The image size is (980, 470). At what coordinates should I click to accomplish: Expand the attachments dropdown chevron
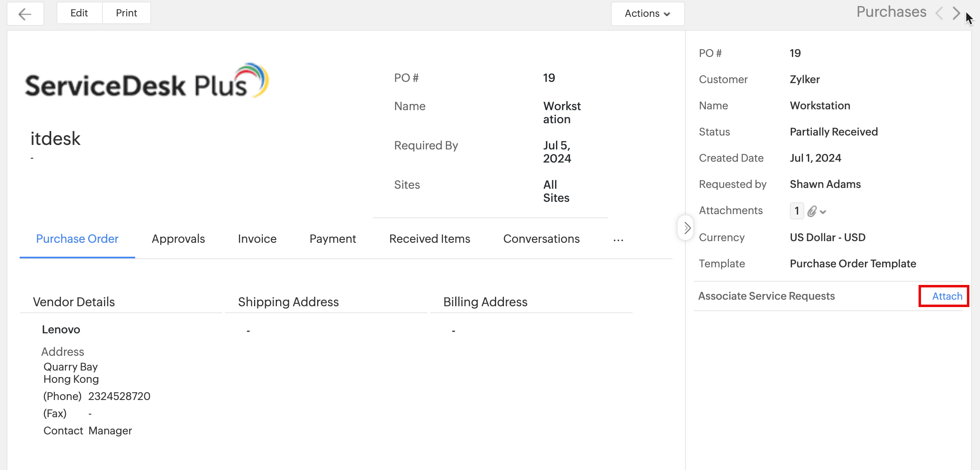point(823,212)
